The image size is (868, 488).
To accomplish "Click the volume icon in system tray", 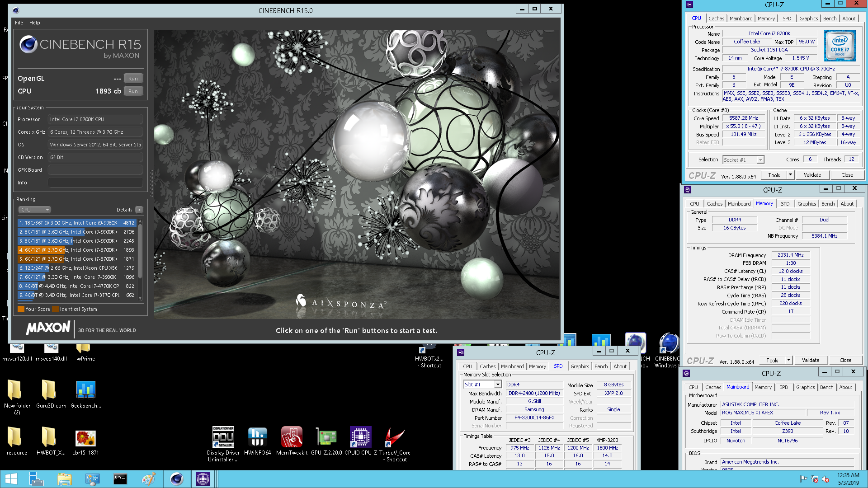I will pos(826,479).
